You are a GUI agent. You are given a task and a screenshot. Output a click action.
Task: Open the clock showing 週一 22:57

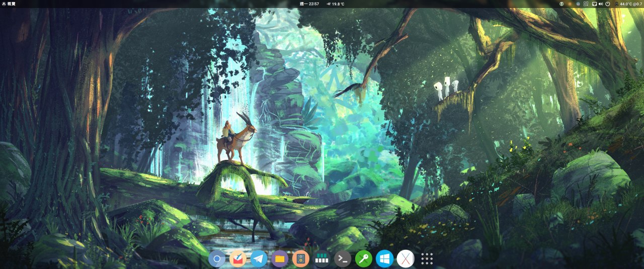coord(309,4)
